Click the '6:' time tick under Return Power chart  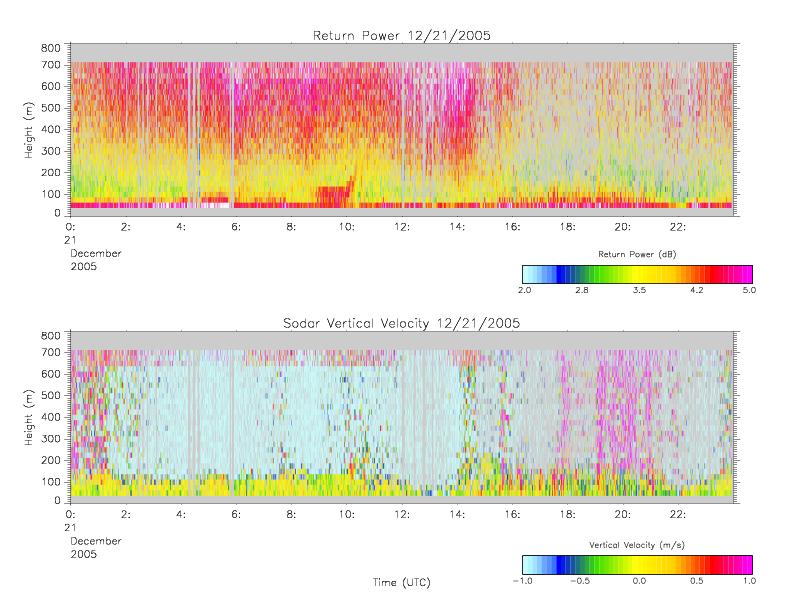tap(236, 227)
